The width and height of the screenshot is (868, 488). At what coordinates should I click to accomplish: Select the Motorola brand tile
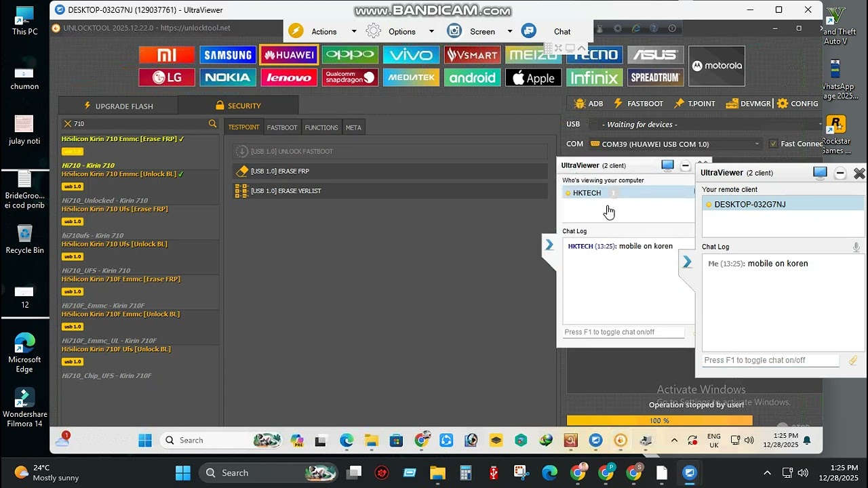pyautogui.click(x=717, y=66)
